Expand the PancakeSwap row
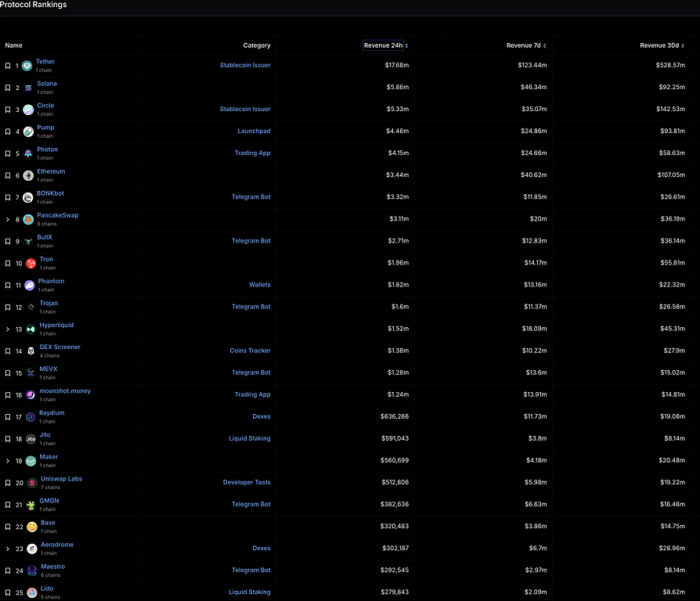 [x=8, y=219]
